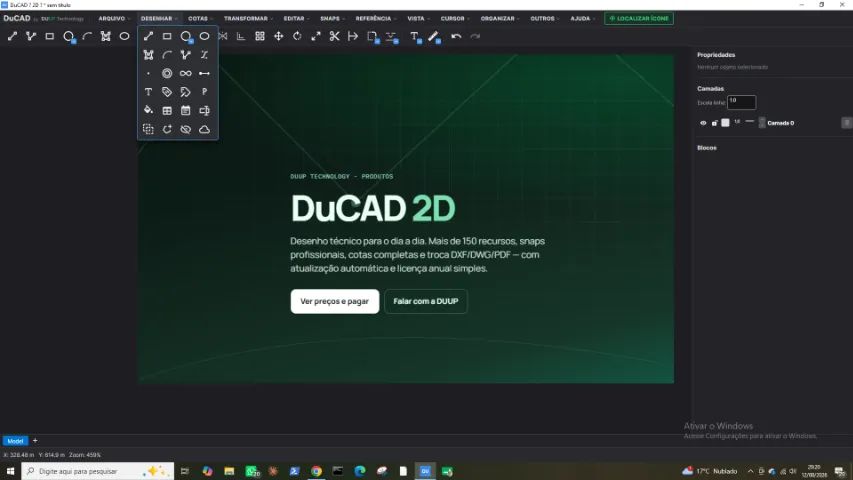Select the line tool in main toolbar
853x480 pixels.
point(12,36)
